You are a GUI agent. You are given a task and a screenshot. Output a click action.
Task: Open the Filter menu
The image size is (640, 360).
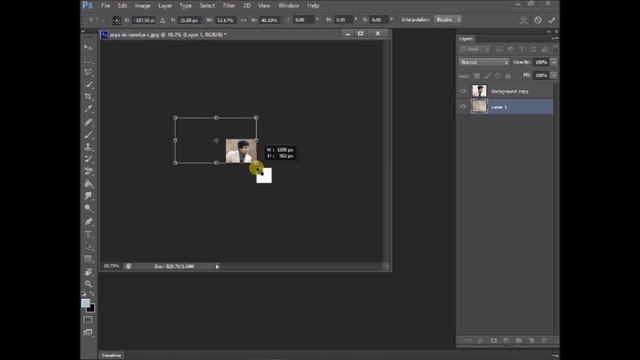[229, 6]
